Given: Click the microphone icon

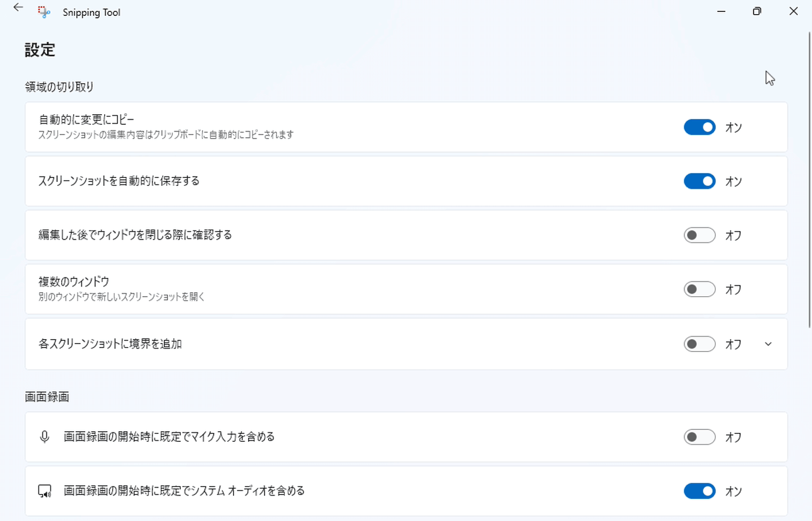Looking at the screenshot, I should pos(45,437).
